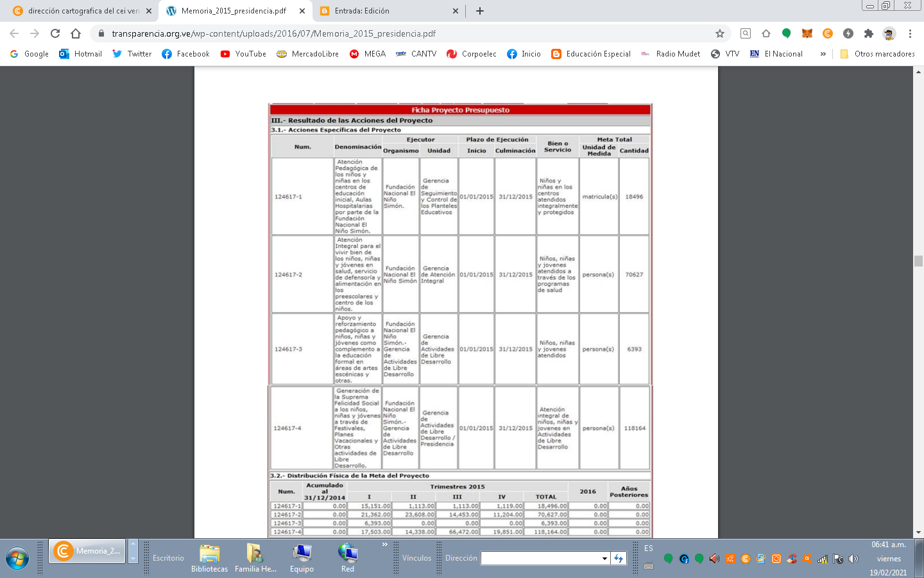Open the Windows Start button
The width and height of the screenshot is (924, 578).
(x=17, y=558)
